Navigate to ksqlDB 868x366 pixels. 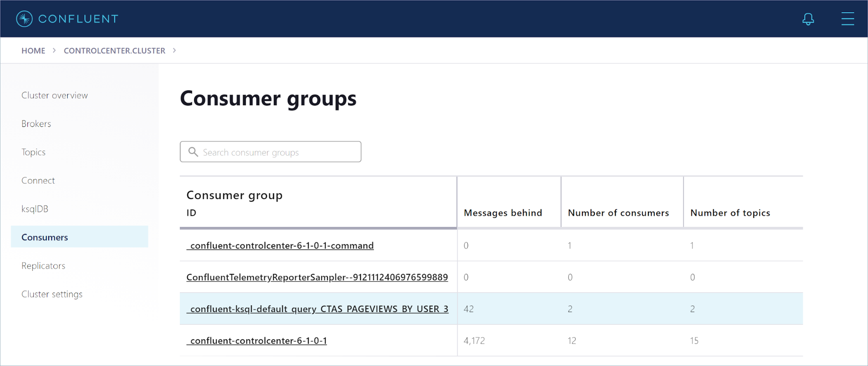pyautogui.click(x=35, y=209)
